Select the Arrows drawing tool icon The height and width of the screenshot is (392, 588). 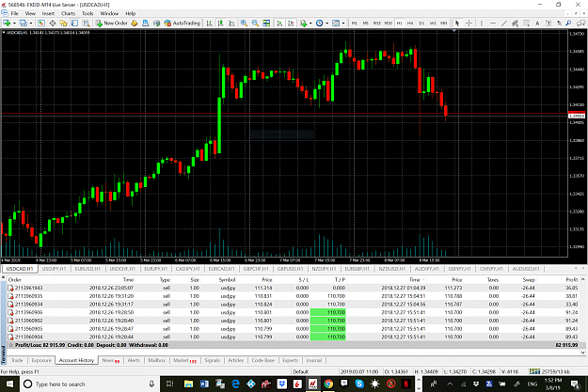[x=559, y=24]
